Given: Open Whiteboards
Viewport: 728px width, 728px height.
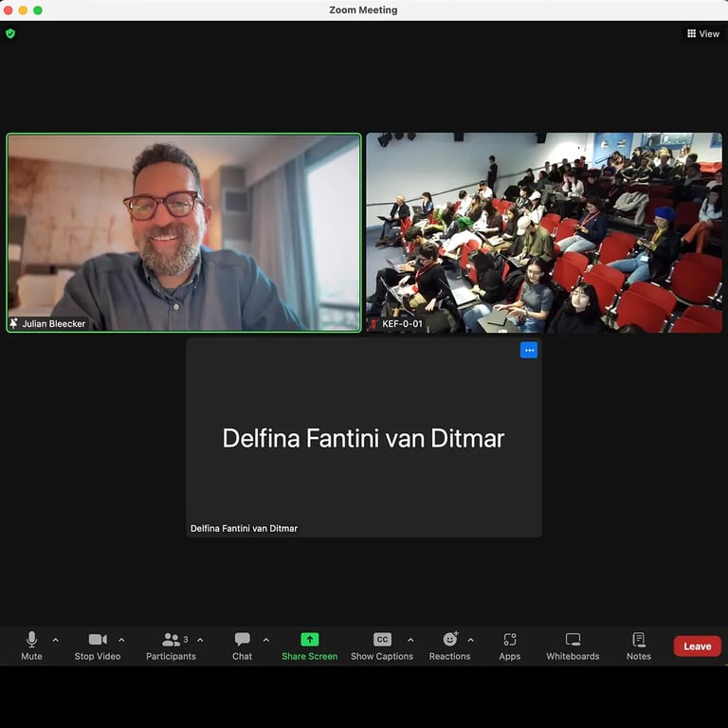Looking at the screenshot, I should [x=573, y=646].
